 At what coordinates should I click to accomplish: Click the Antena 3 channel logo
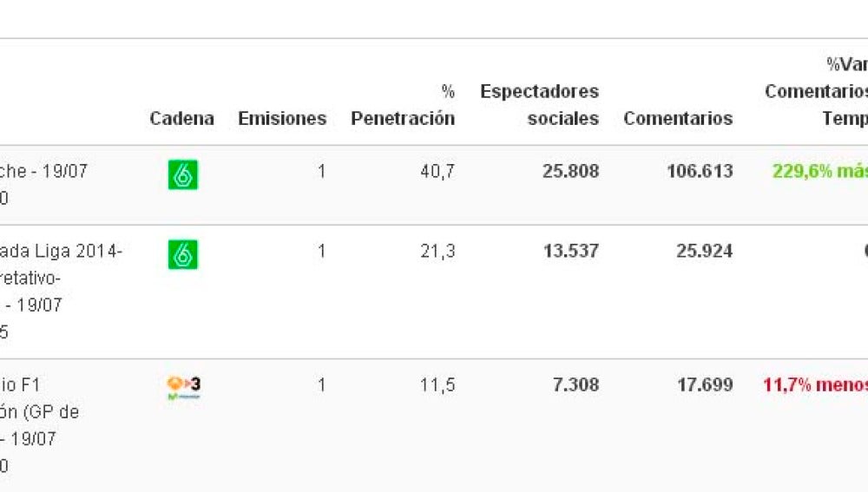184,388
